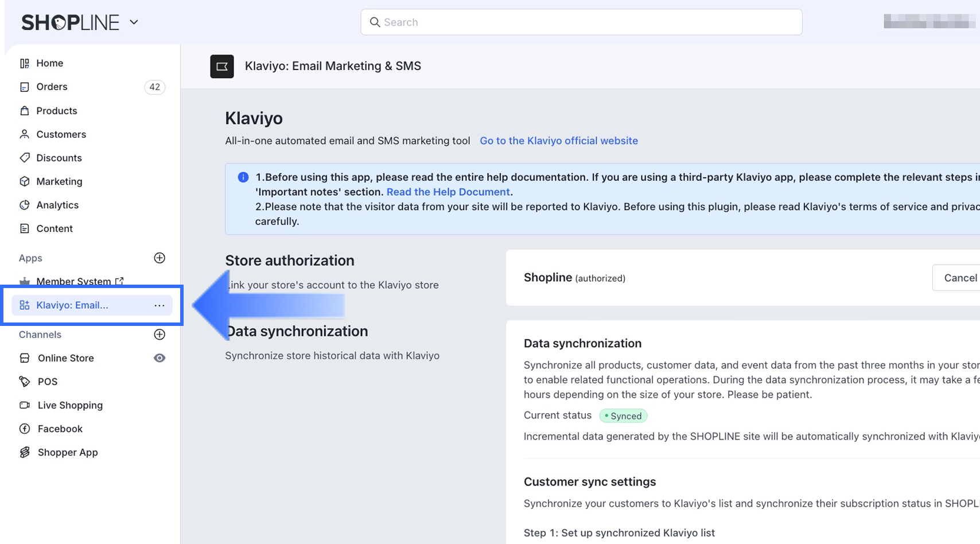Select Live Shopping channel
This screenshot has width=980, height=544.
70,405
